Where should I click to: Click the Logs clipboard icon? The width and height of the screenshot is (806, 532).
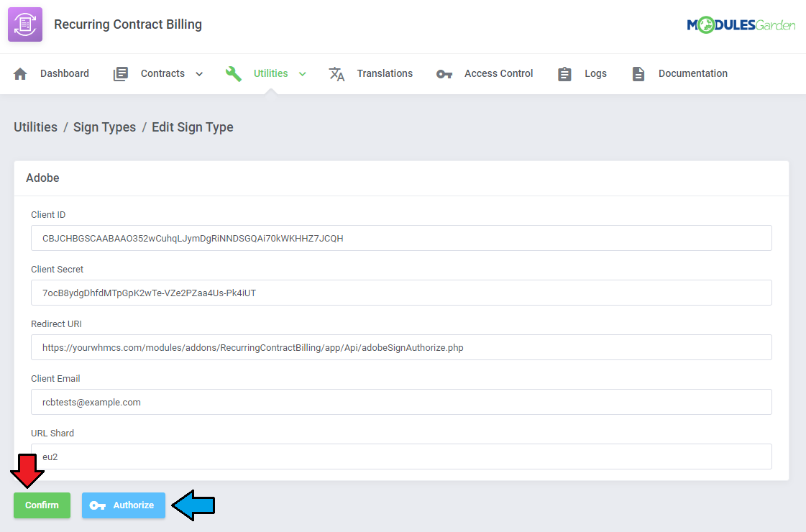(564, 74)
